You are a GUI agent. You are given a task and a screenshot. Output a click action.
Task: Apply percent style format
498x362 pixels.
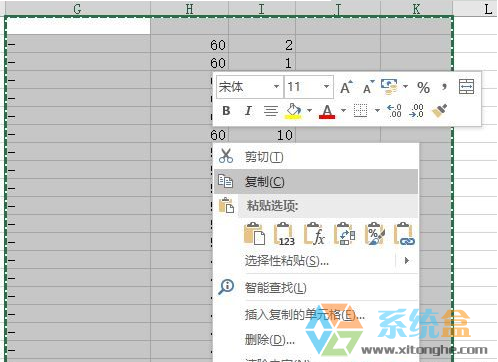pos(423,88)
